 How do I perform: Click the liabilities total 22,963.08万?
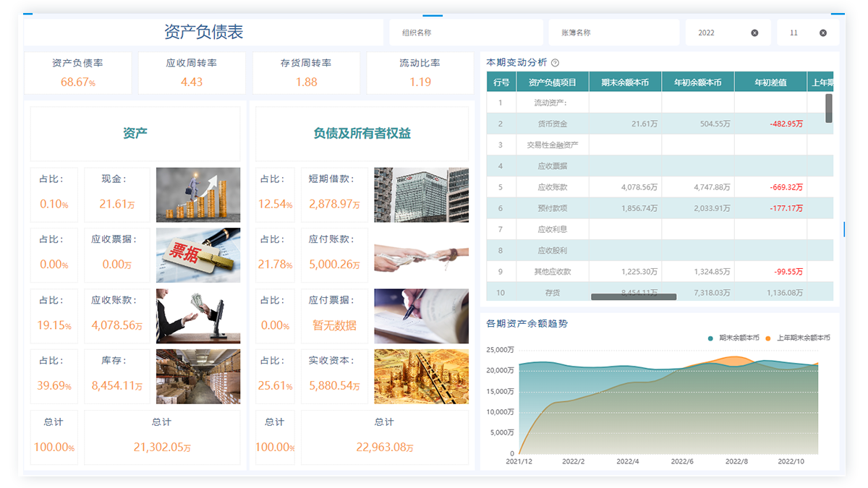385,448
